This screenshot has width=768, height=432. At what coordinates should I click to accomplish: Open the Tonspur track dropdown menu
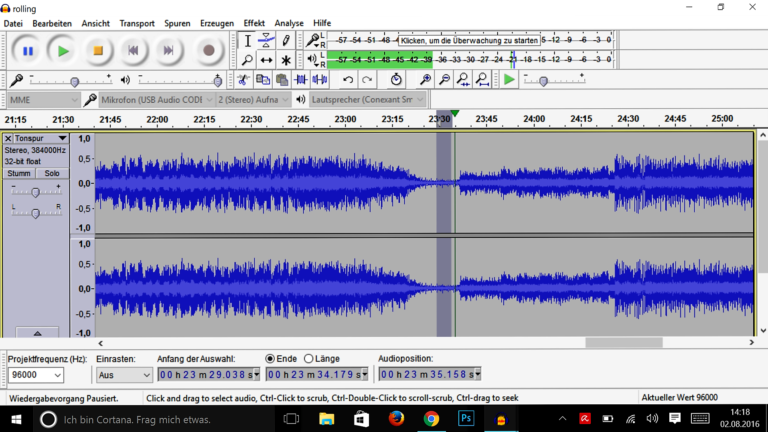point(62,138)
